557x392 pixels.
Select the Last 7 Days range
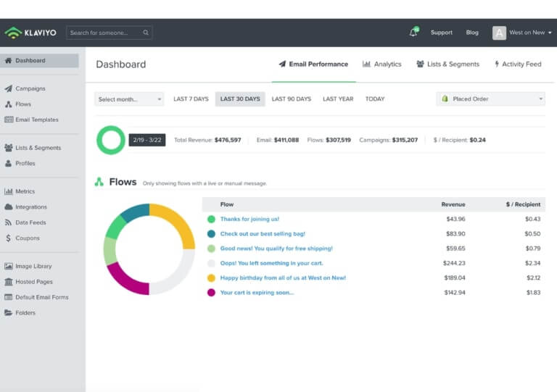tap(191, 99)
